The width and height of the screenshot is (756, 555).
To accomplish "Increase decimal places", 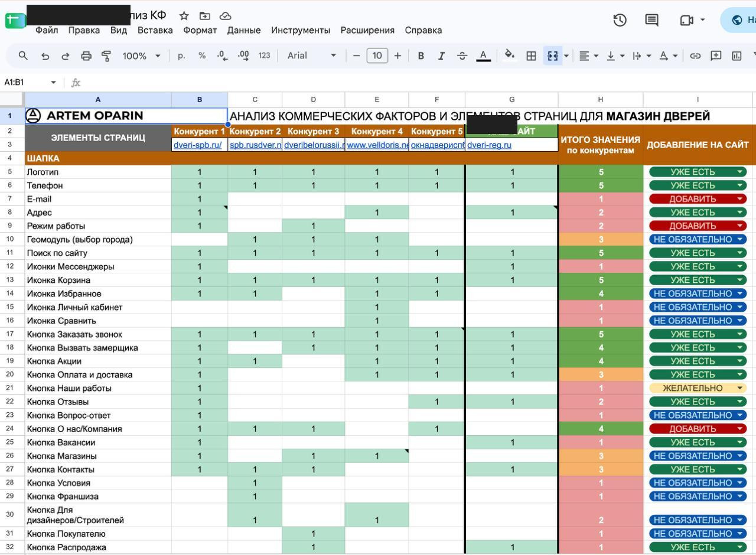I will click(243, 56).
